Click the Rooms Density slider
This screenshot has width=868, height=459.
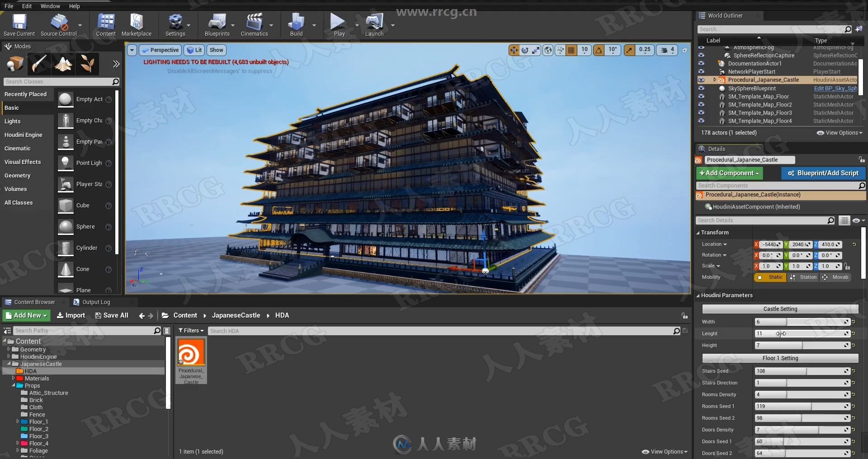802,394
